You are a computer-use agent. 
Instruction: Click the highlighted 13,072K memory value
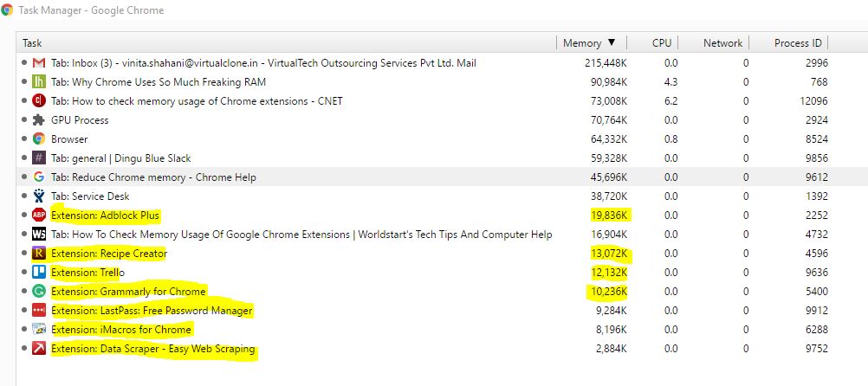pos(609,254)
